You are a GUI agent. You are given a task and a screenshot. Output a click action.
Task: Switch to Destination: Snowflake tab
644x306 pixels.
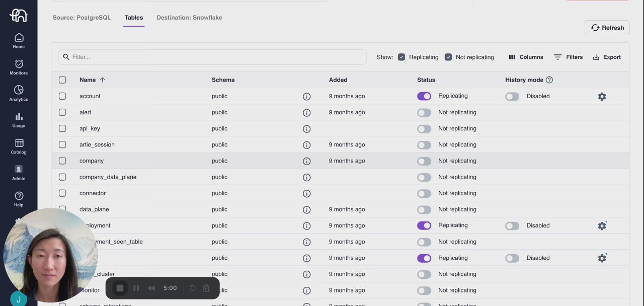tap(189, 18)
